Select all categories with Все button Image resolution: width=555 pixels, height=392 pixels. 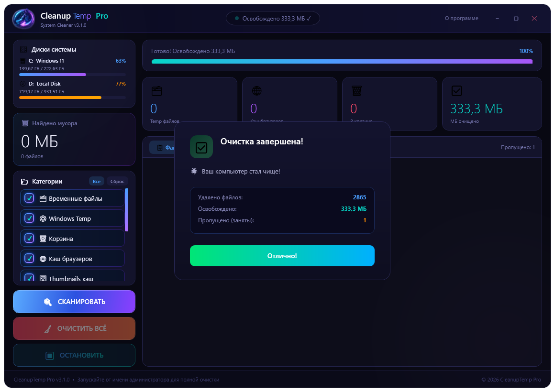pyautogui.click(x=97, y=182)
